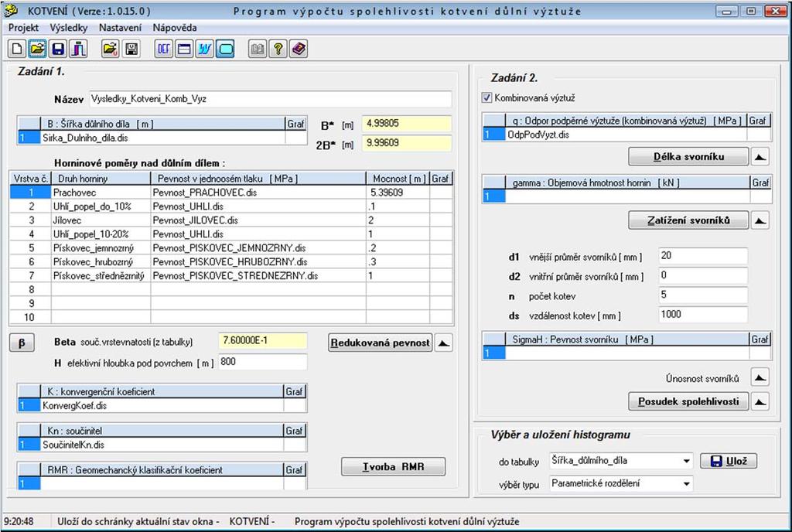792x532 pixels.
Task: Click the Uhlí_popel_do_10% cell
Action: (101, 206)
